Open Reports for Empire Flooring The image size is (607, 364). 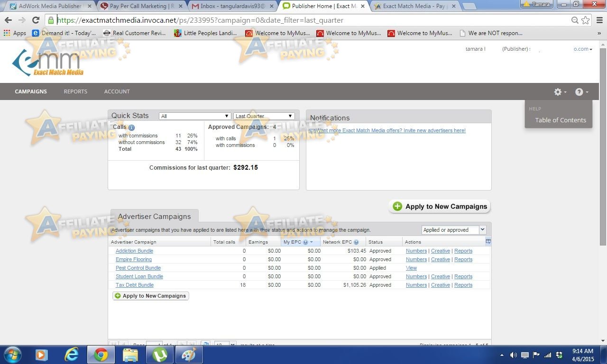click(x=463, y=259)
